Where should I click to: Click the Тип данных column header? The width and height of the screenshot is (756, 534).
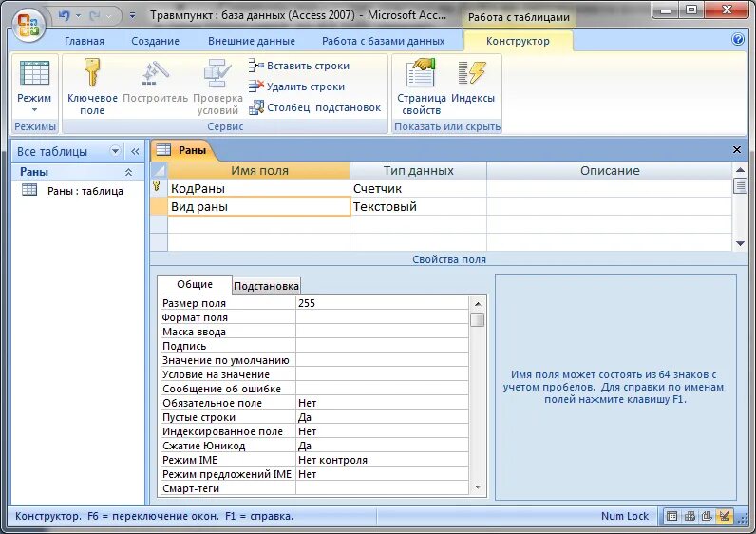(418, 170)
